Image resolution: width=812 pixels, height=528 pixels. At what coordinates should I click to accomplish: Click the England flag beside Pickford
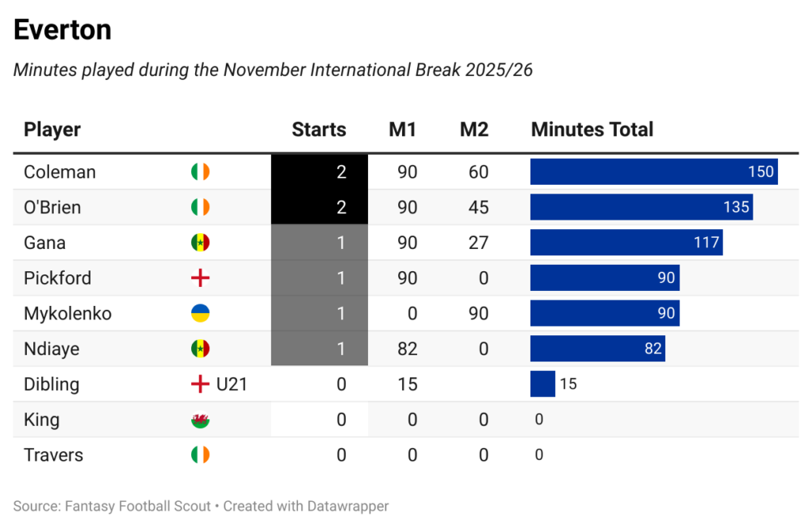click(200, 278)
